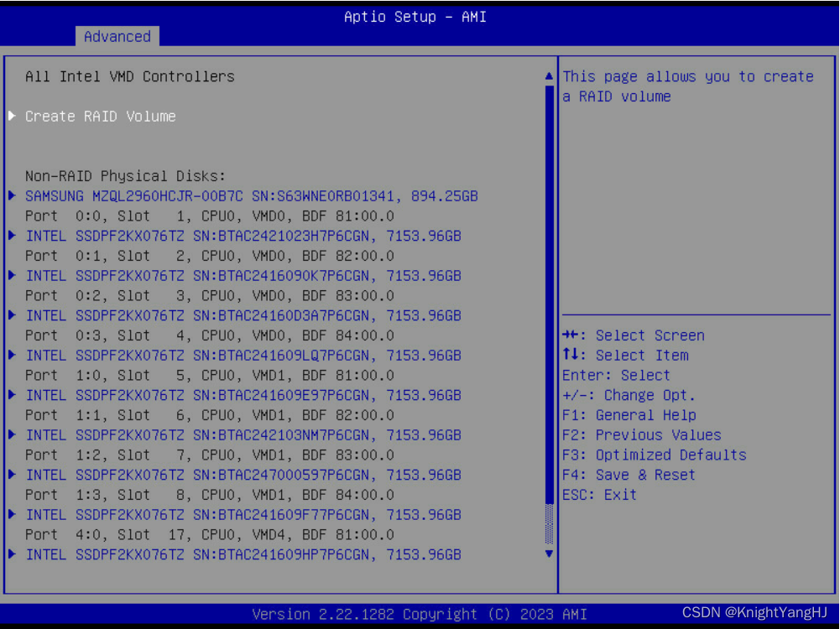This screenshot has height=629, width=840.
Task: Click arrow beside disk SN:BTAC24160D3A7P6CGN
Action: [x=12, y=314]
